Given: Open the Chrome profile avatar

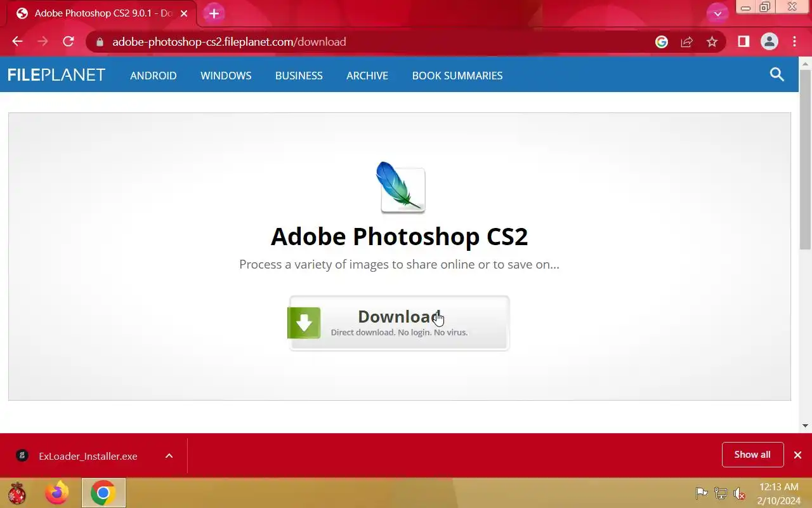Looking at the screenshot, I should pyautogui.click(x=769, y=42).
